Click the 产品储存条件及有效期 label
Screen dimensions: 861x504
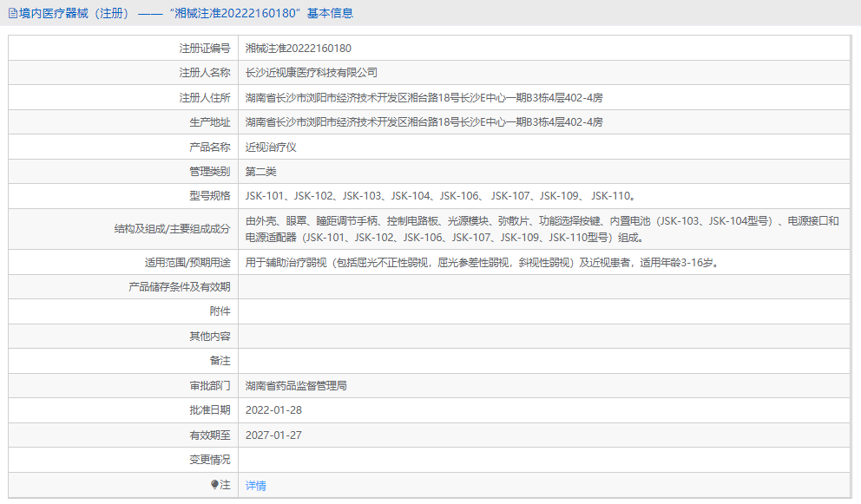(180, 287)
